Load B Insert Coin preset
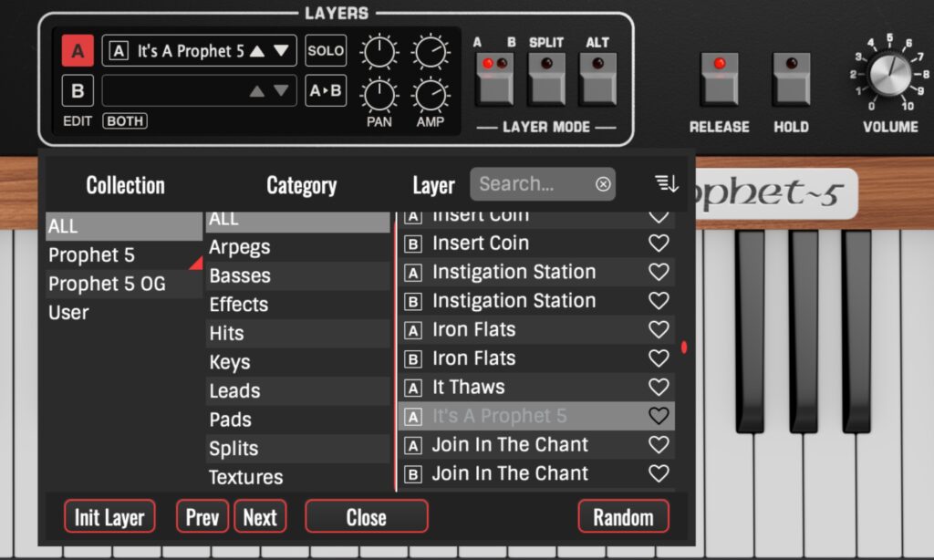This screenshot has width=934, height=560. 536,244
